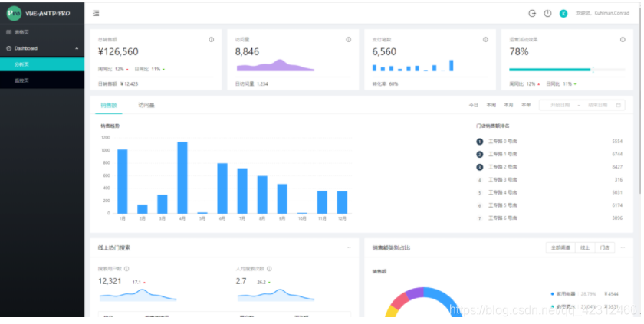Filter by 本周 link
The height and width of the screenshot is (324, 644).
click(491, 105)
